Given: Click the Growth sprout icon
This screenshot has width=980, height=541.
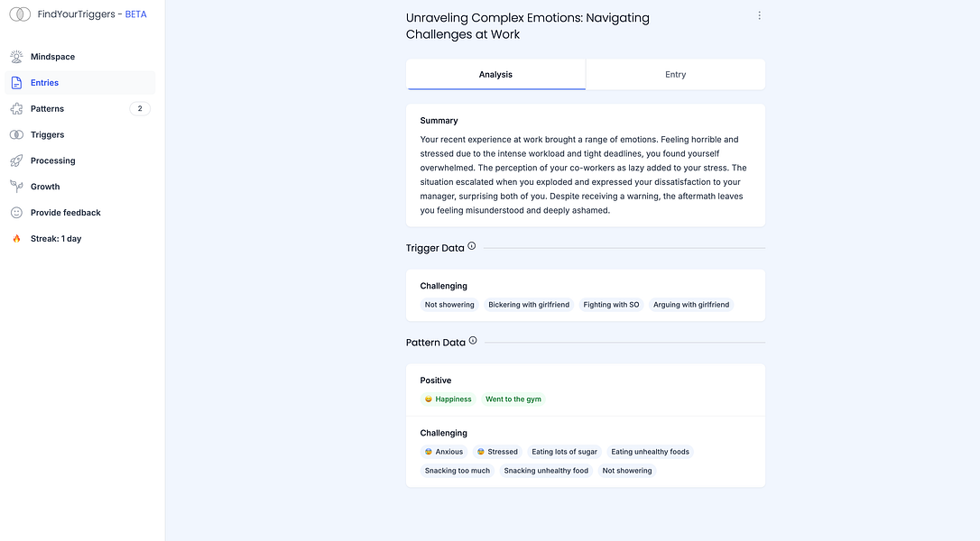Looking at the screenshot, I should click(16, 187).
